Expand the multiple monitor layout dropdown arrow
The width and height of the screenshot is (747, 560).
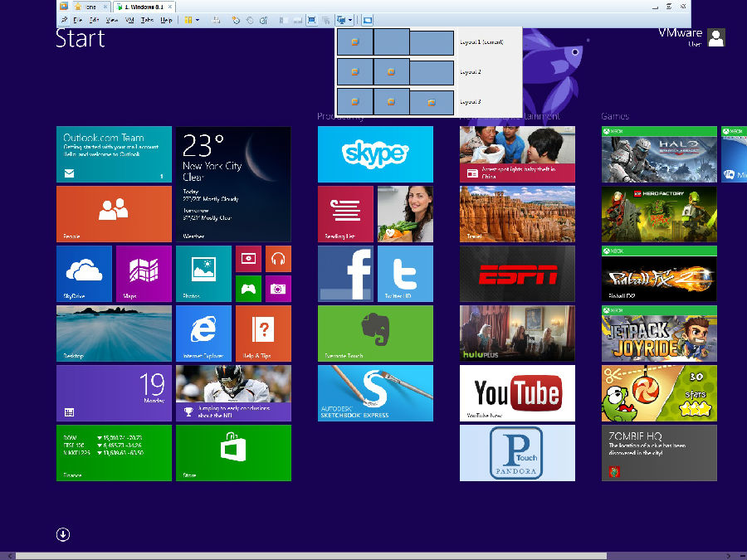(351, 20)
